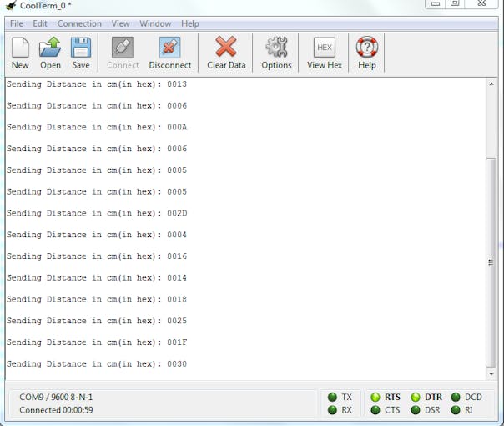Click the line ending with 001F
Viewport: 504px width, 426px height.
tap(97, 342)
